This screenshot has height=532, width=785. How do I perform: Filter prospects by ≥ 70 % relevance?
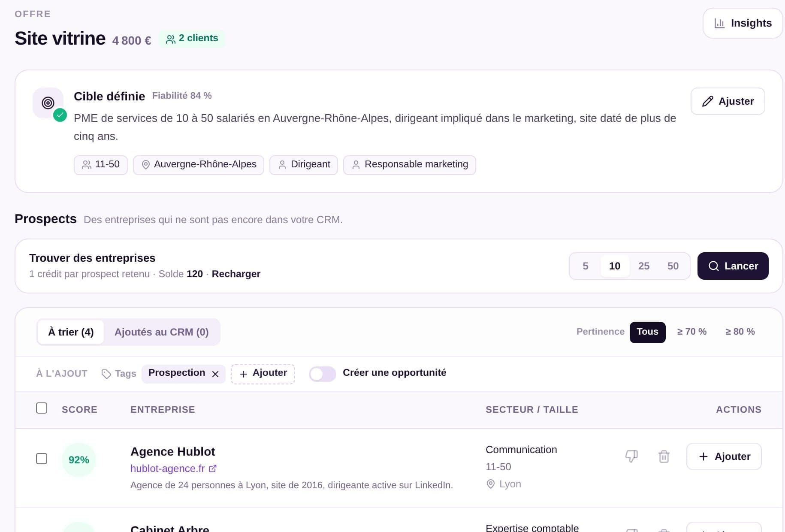691,332
